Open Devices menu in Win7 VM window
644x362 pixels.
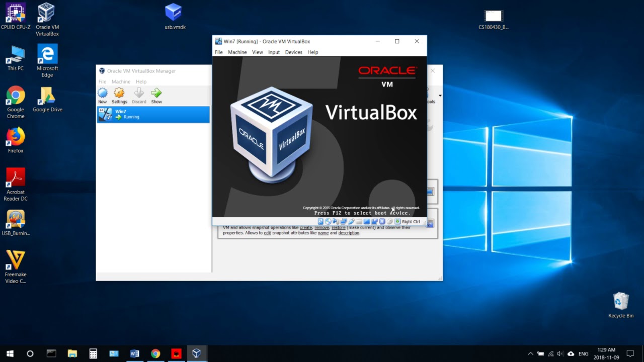pyautogui.click(x=294, y=52)
